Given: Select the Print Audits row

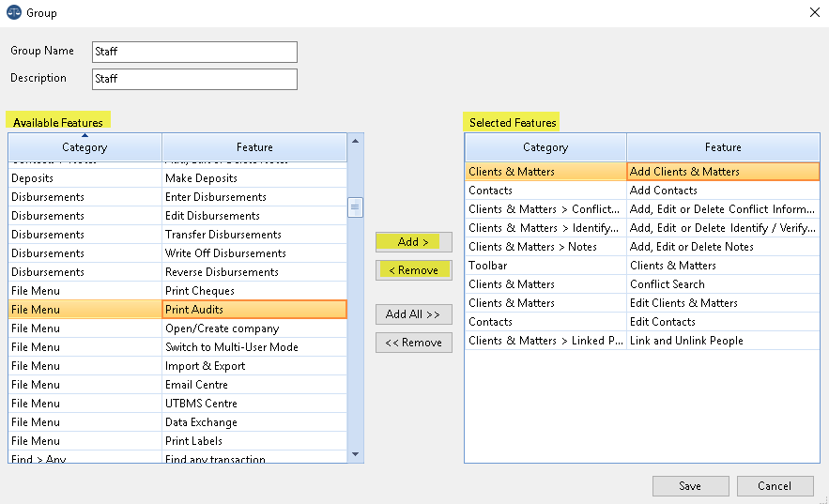Looking at the screenshot, I should (177, 310).
